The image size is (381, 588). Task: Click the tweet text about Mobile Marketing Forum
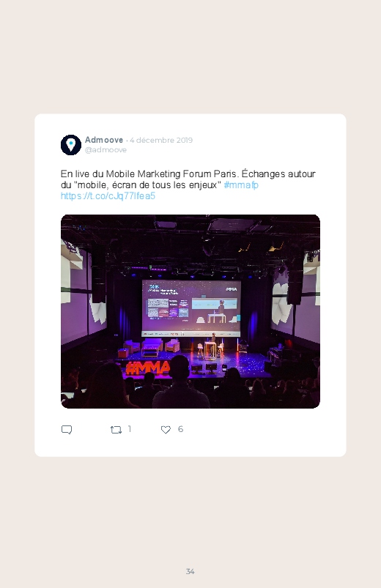pos(188,179)
